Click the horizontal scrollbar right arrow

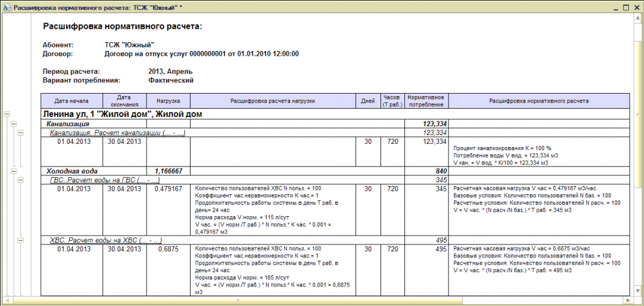pyautogui.click(x=629, y=300)
